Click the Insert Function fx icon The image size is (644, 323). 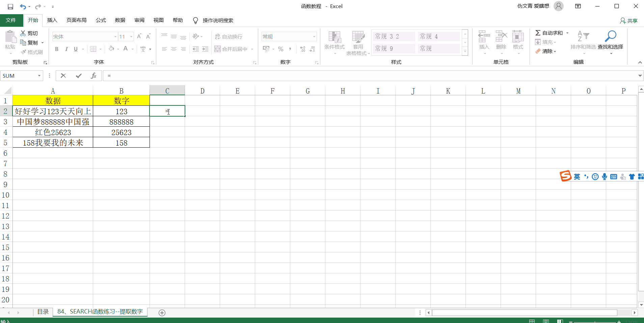[x=93, y=75]
